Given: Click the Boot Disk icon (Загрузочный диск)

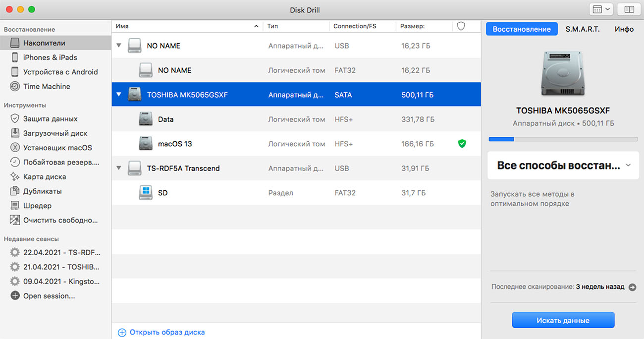Looking at the screenshot, I should 15,133.
